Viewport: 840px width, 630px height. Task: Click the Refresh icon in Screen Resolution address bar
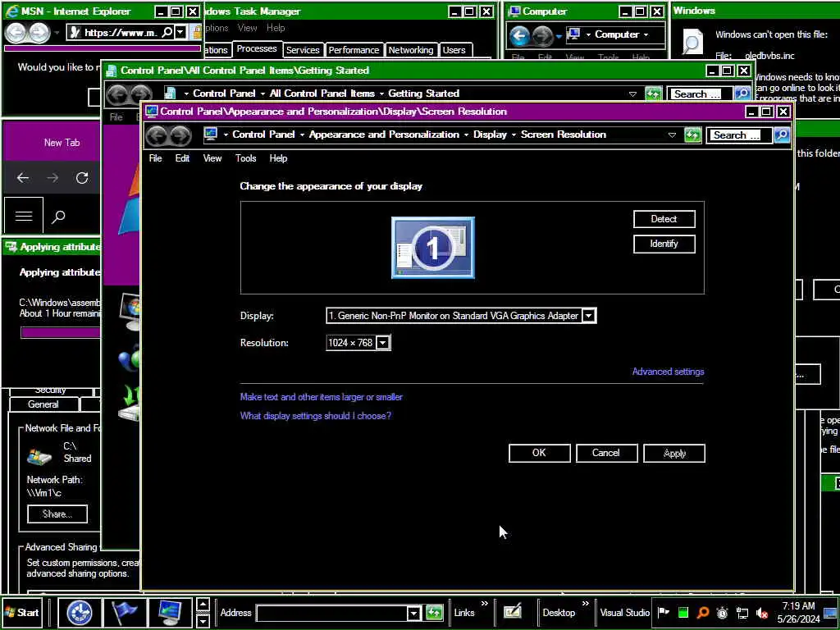(x=692, y=135)
